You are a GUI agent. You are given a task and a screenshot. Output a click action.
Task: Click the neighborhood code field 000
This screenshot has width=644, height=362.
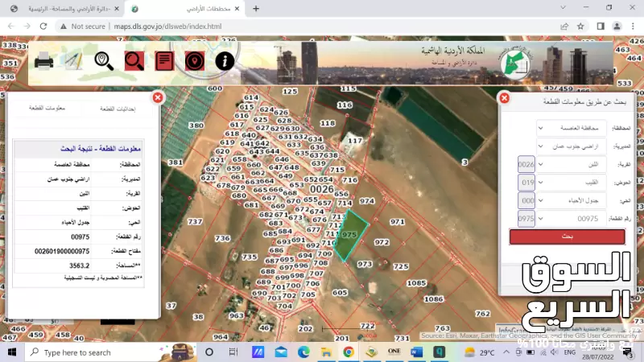click(526, 200)
